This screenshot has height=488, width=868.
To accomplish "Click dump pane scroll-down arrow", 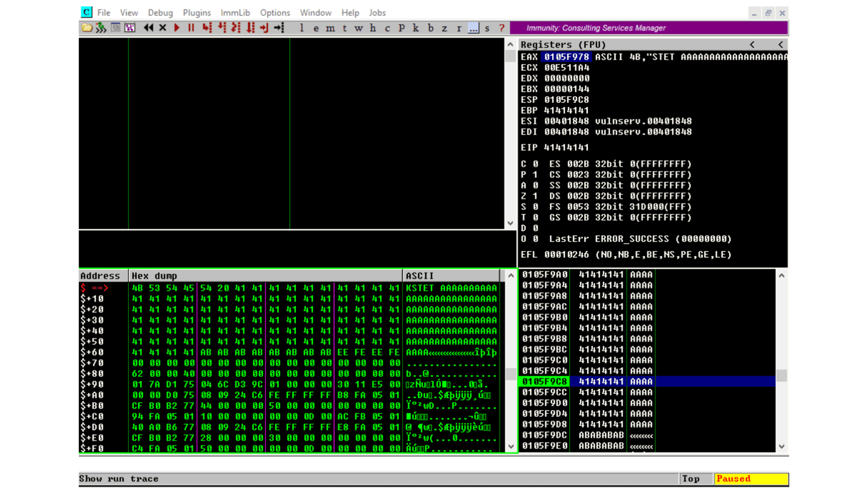I will pos(511,446).
